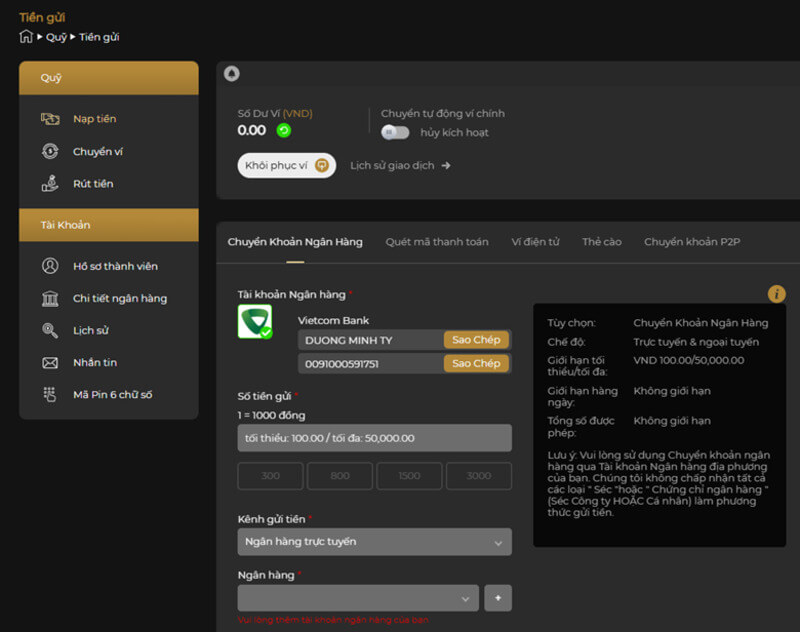Viewport: 800px width, 632px height.
Task: Copy account name DUONG MINH TY
Action: [476, 340]
